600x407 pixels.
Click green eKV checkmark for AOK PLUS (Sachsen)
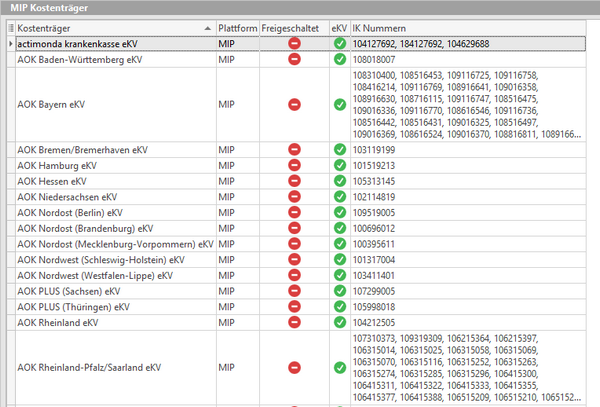[x=339, y=291]
